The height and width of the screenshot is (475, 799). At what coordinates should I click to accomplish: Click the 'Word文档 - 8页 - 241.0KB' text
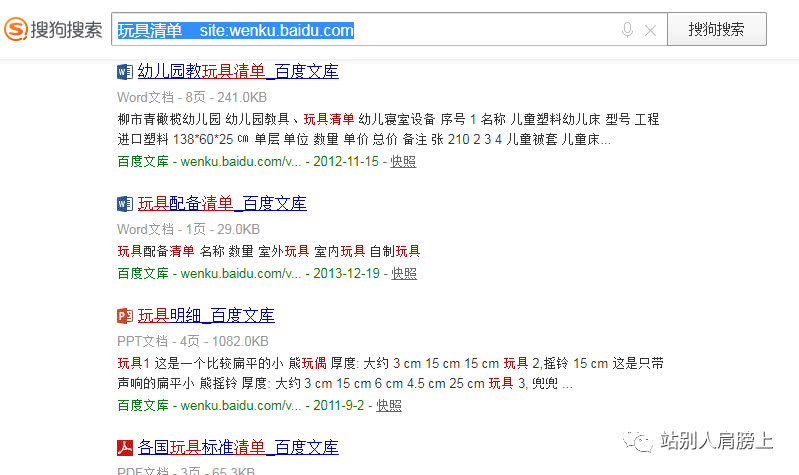[x=192, y=97]
